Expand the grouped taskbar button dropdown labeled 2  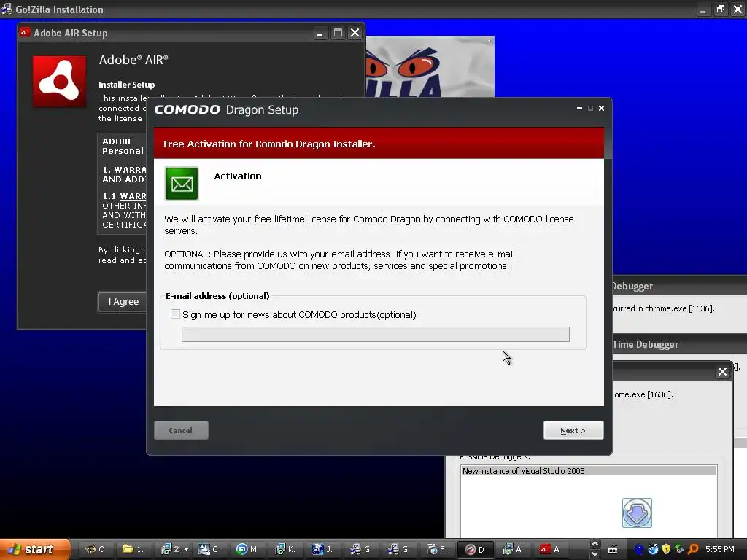(x=186, y=550)
